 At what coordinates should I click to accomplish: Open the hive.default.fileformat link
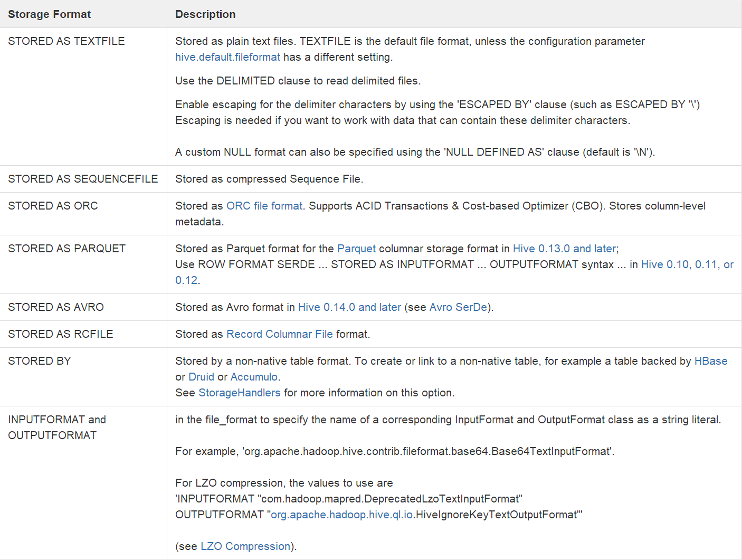227,57
